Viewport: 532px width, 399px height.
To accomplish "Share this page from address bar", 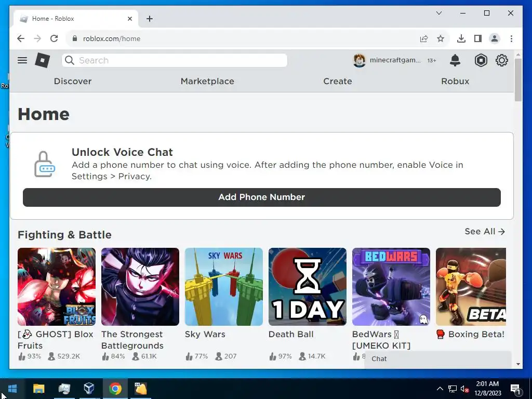I will click(x=424, y=38).
